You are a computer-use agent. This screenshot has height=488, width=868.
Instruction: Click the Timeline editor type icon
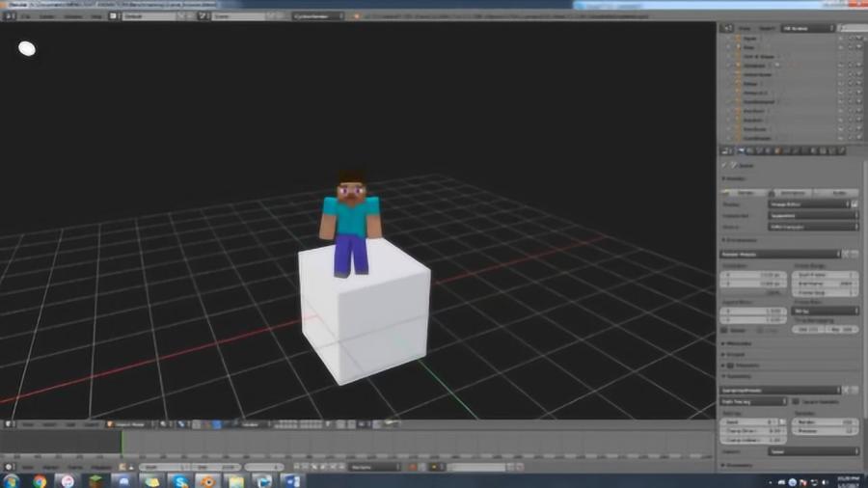click(9, 467)
